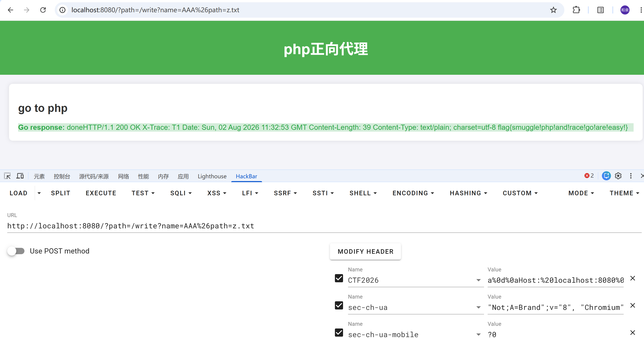Switch to the 性能 DevTools tab
The image size is (644, 338).
point(143,176)
